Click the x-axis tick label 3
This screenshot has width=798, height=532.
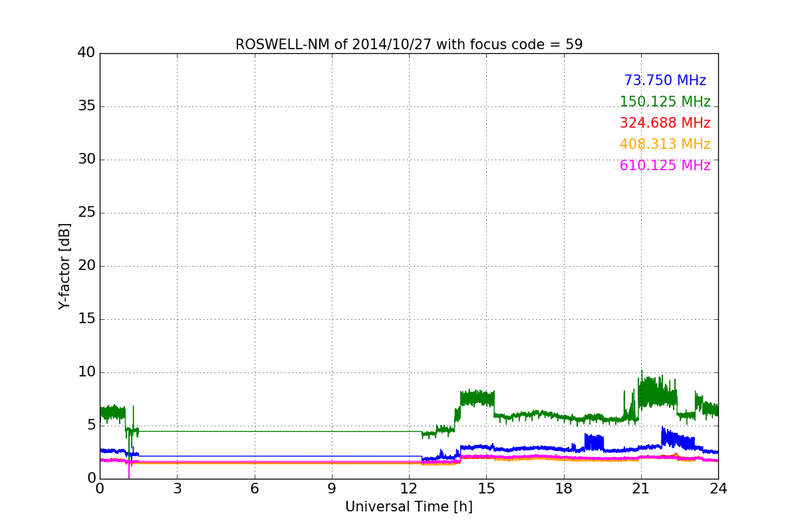tap(177, 488)
